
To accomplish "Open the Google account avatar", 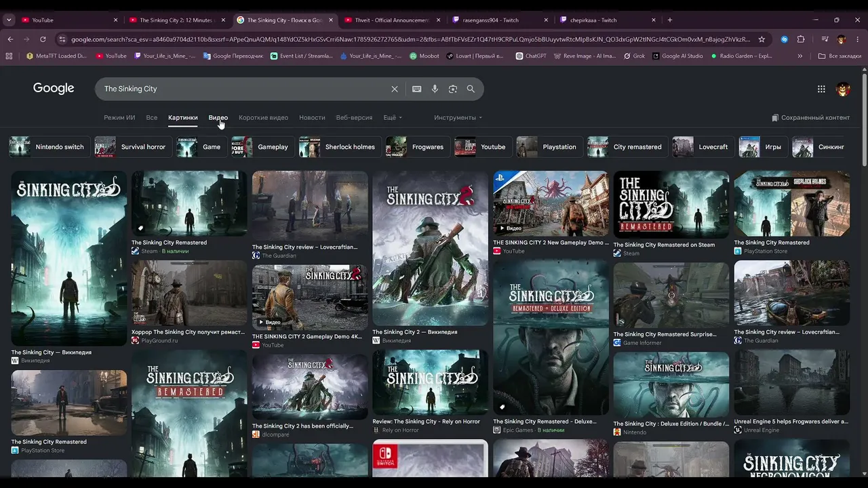I will coord(843,89).
